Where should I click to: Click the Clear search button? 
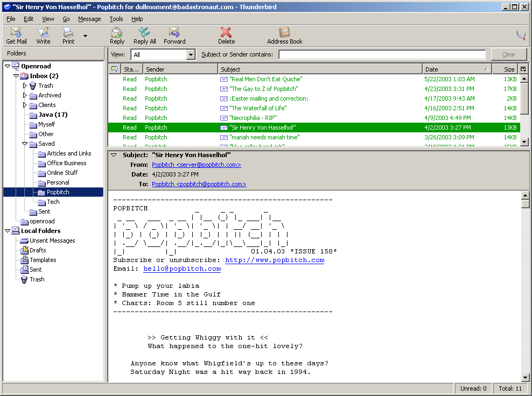pyautogui.click(x=509, y=54)
